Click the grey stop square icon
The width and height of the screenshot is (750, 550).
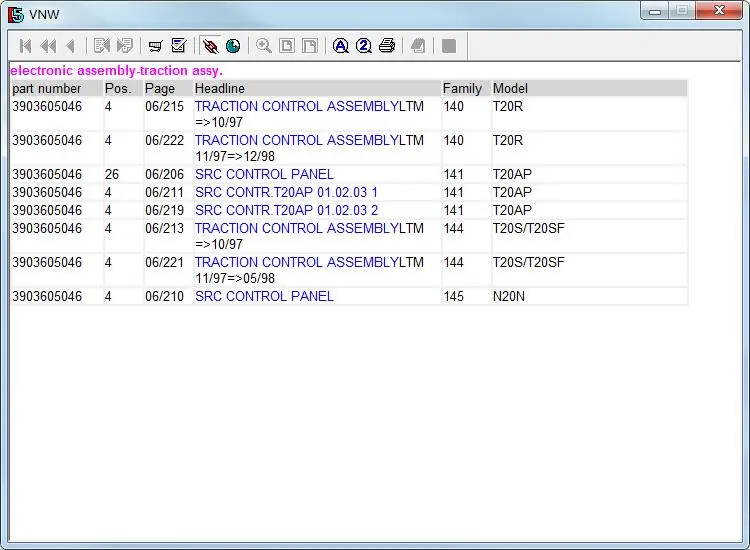tap(449, 46)
